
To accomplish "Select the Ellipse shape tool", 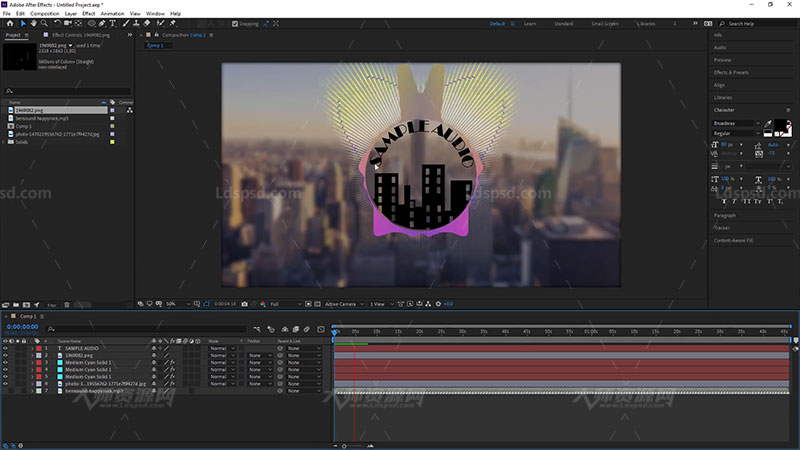I will (x=91, y=23).
